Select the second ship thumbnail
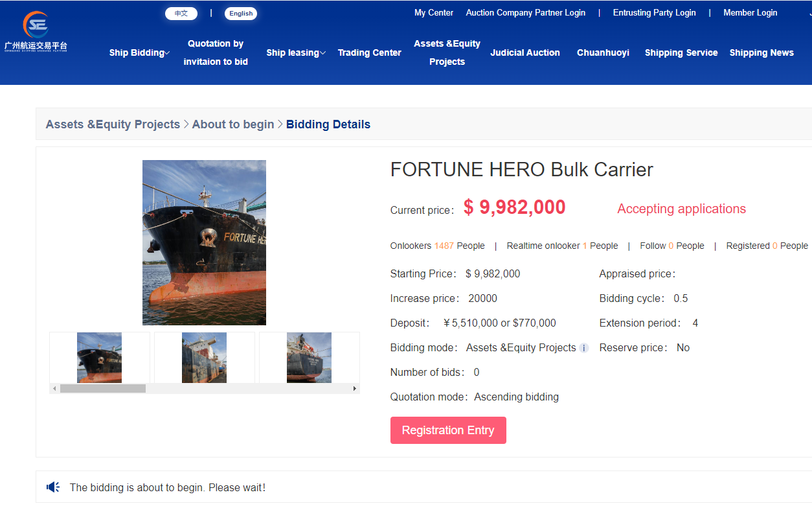Viewport: 812px width, 510px height. 205,358
